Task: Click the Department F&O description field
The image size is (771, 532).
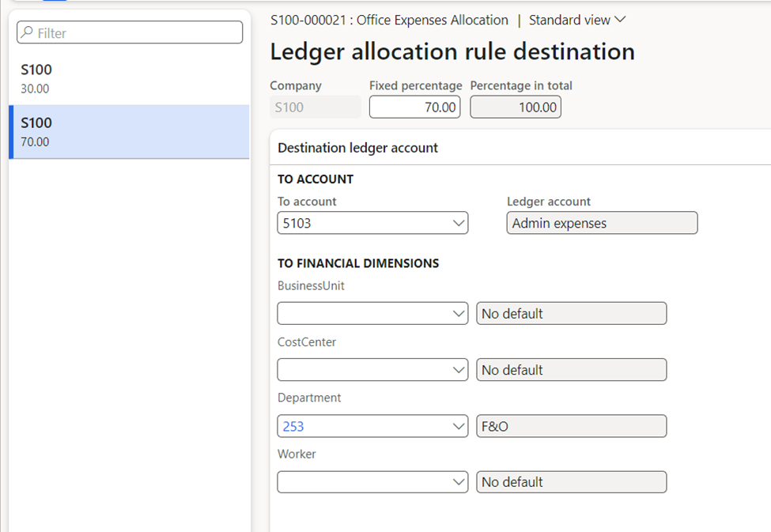Action: (x=571, y=426)
